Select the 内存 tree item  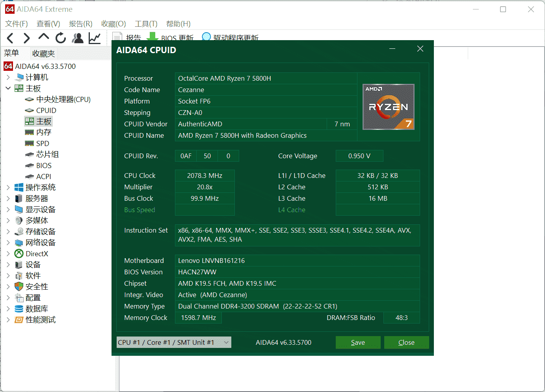[x=44, y=132]
